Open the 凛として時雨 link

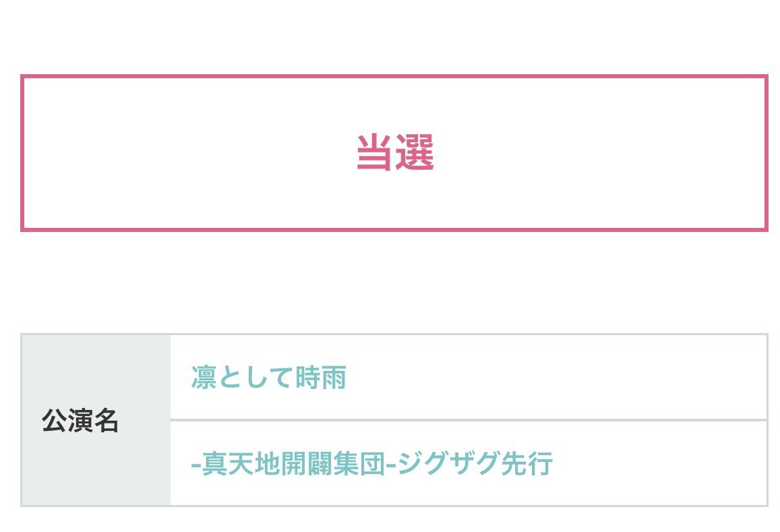pyautogui.click(x=268, y=378)
